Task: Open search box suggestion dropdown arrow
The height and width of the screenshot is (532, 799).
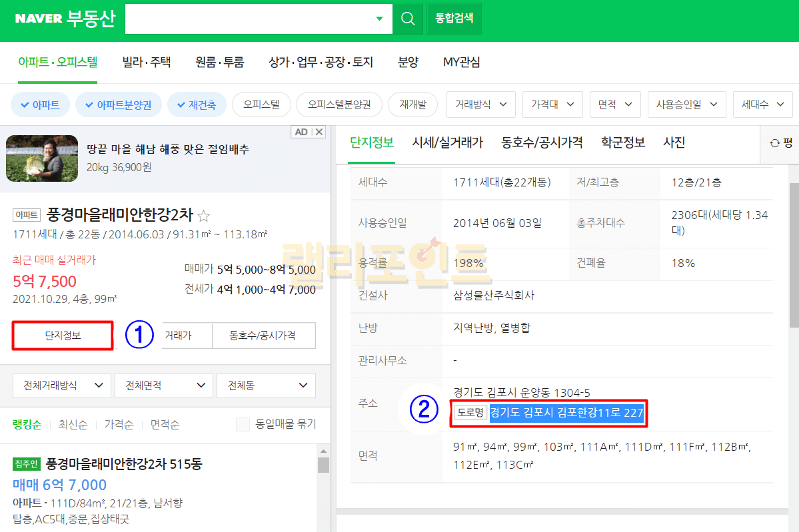Action: (379, 18)
